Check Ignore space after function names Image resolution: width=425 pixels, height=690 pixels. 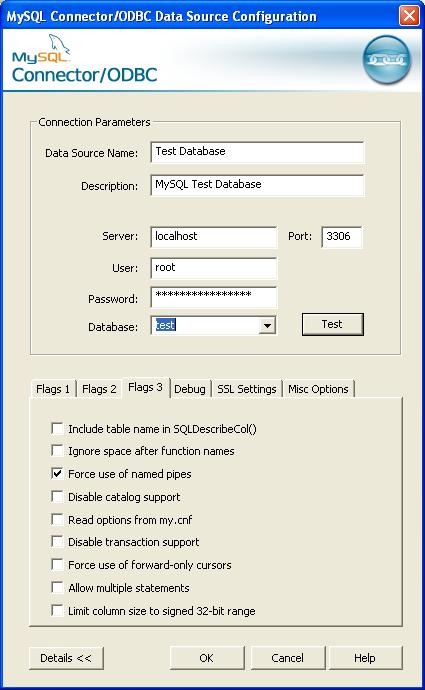[x=57, y=450]
